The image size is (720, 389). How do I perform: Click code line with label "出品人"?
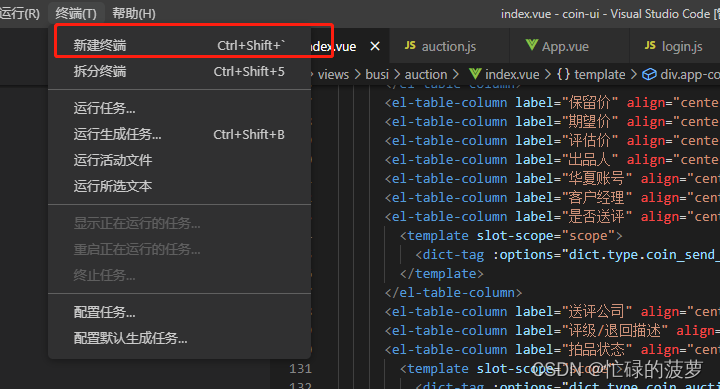pyautogui.click(x=552, y=160)
